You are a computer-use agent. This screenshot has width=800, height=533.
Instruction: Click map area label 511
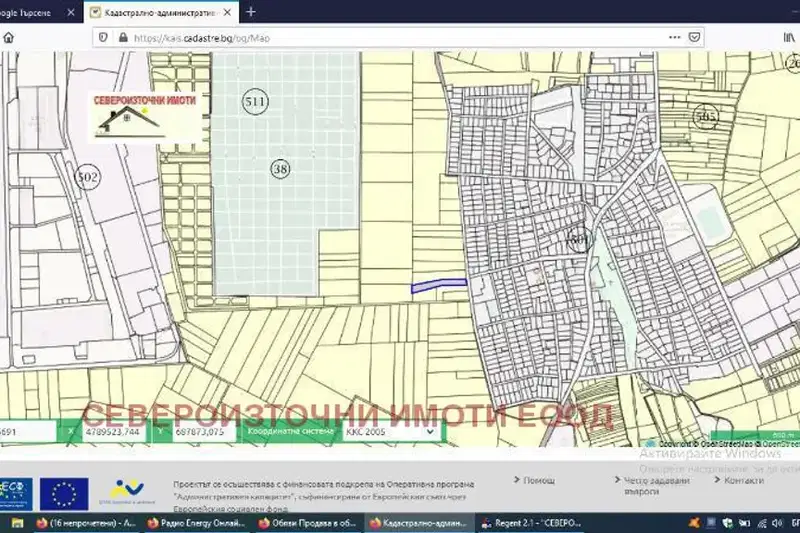255,101
